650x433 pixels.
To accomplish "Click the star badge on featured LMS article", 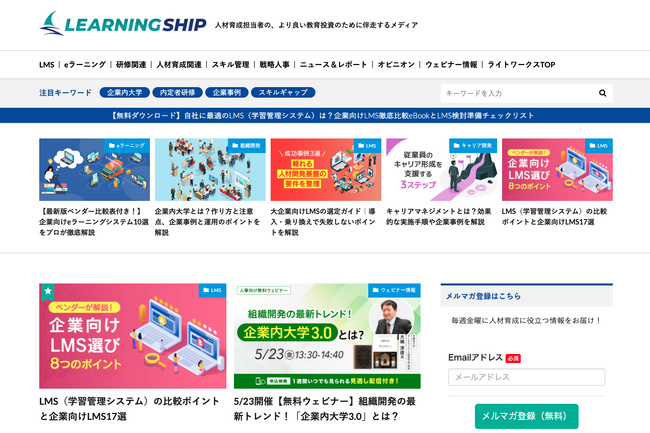I will (x=48, y=291).
